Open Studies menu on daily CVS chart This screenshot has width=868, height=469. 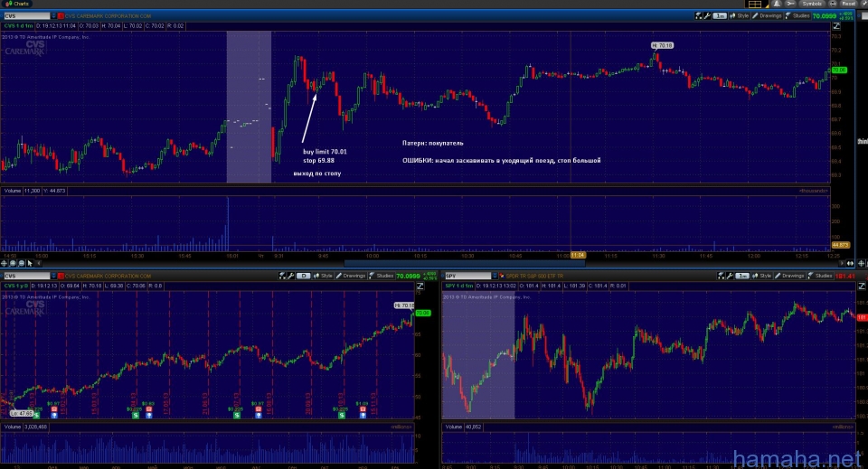pyautogui.click(x=382, y=276)
